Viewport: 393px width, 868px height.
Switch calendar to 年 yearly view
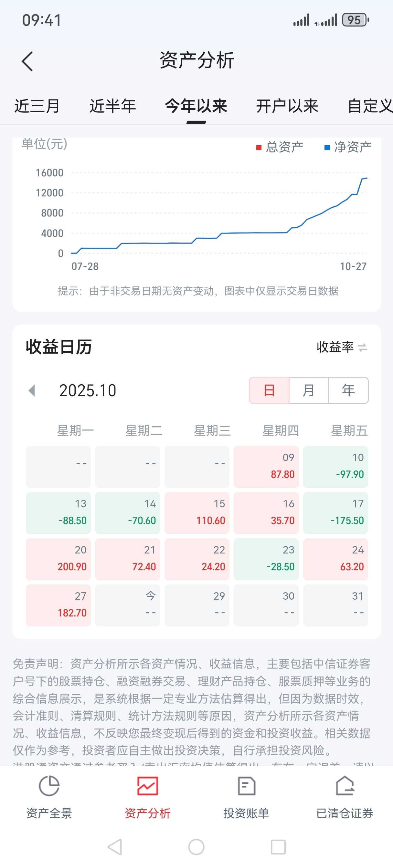click(348, 390)
